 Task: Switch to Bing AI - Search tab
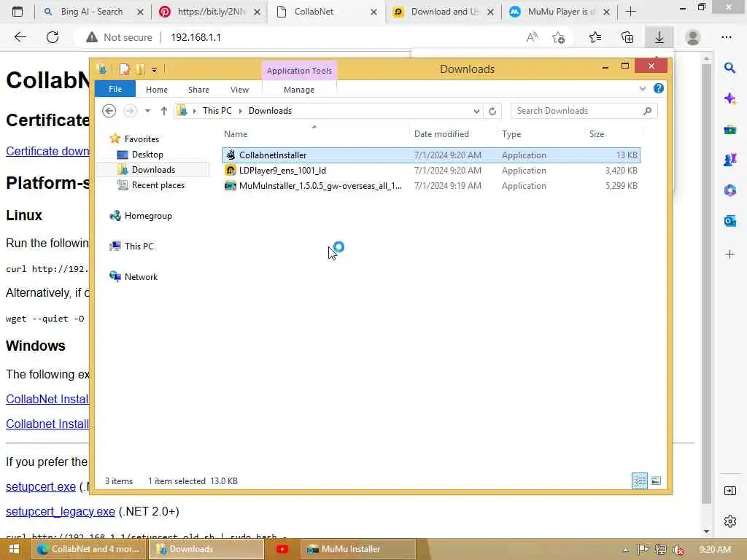(91, 12)
